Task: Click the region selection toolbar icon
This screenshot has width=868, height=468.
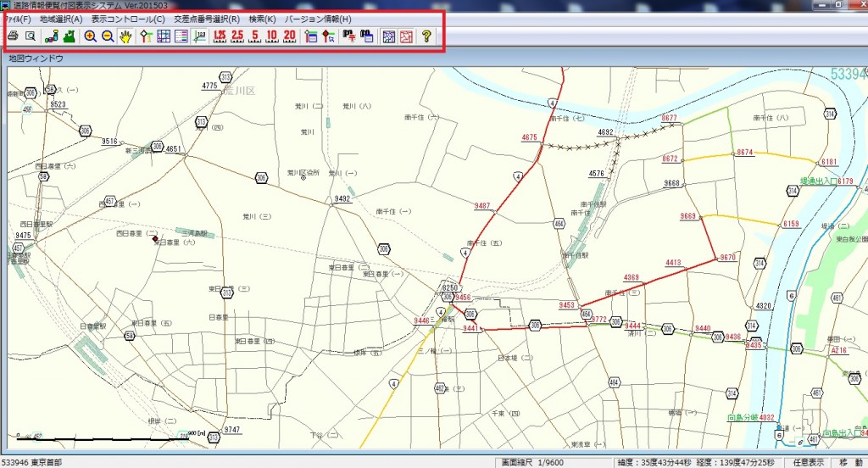Action: 52,36
